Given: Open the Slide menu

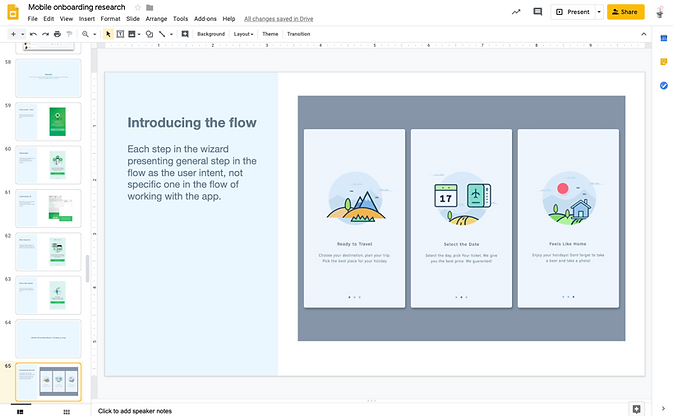Looking at the screenshot, I should tap(133, 19).
